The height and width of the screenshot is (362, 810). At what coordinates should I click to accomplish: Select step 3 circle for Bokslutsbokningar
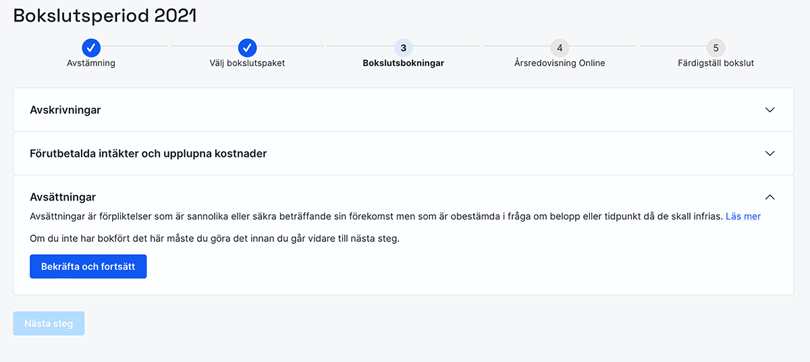[x=403, y=48]
